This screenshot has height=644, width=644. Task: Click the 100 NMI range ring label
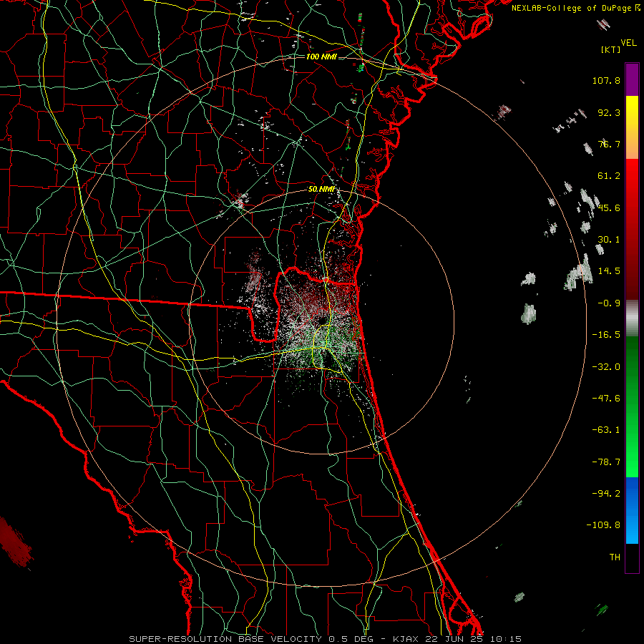pos(321,57)
